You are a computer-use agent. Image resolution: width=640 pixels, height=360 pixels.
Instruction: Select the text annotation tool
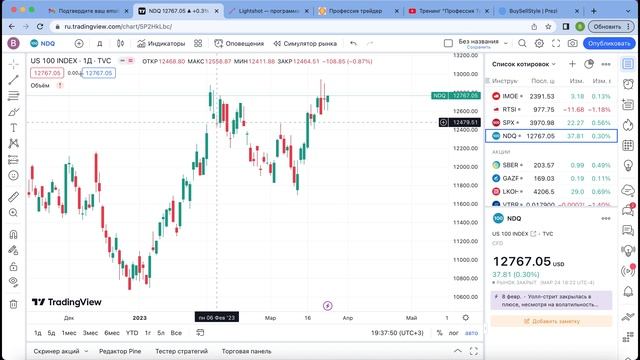[x=13, y=128]
